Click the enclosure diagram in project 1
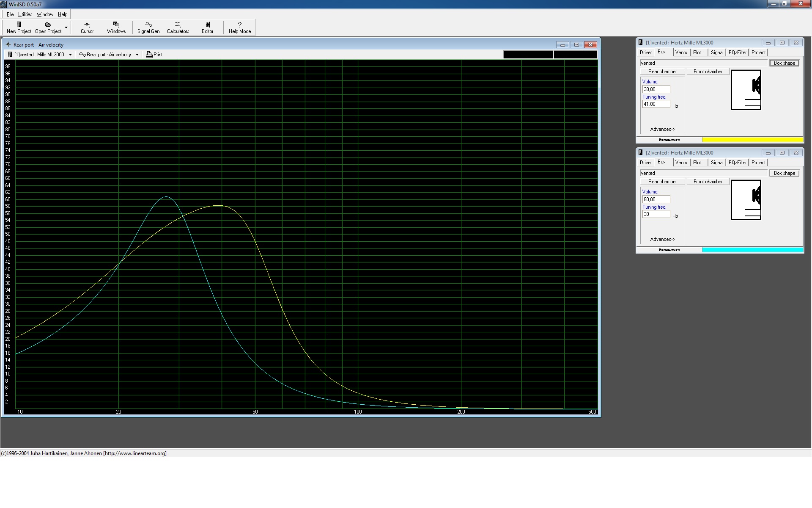The width and height of the screenshot is (812, 508). coord(746,90)
